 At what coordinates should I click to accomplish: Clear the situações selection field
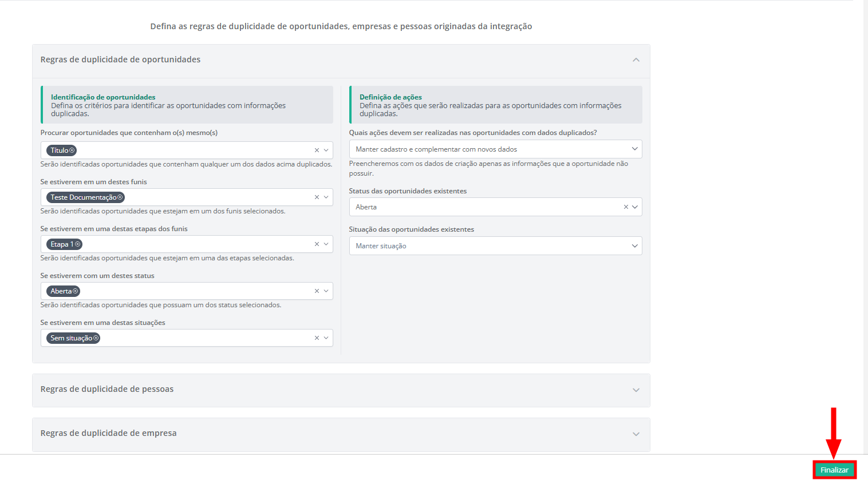(317, 338)
